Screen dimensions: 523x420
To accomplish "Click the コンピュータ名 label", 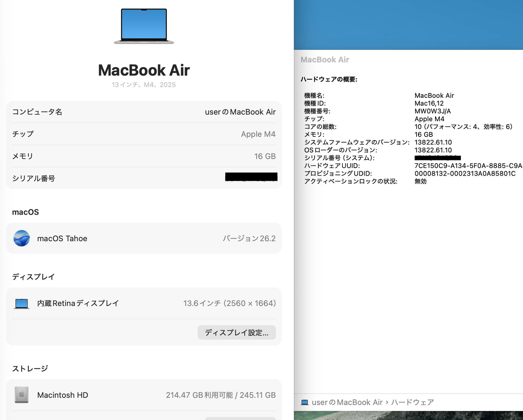I will (x=37, y=112).
